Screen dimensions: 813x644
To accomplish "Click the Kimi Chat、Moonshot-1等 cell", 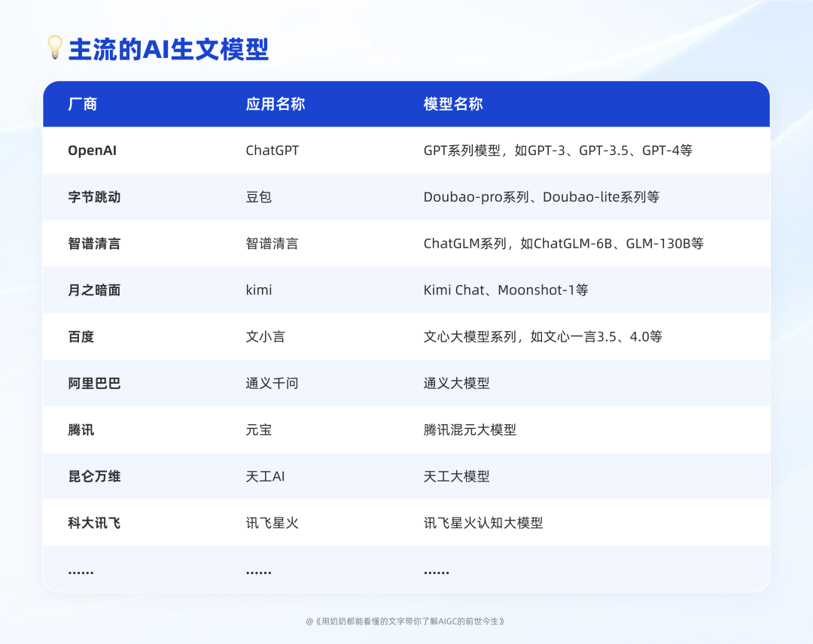I will click(x=506, y=290).
